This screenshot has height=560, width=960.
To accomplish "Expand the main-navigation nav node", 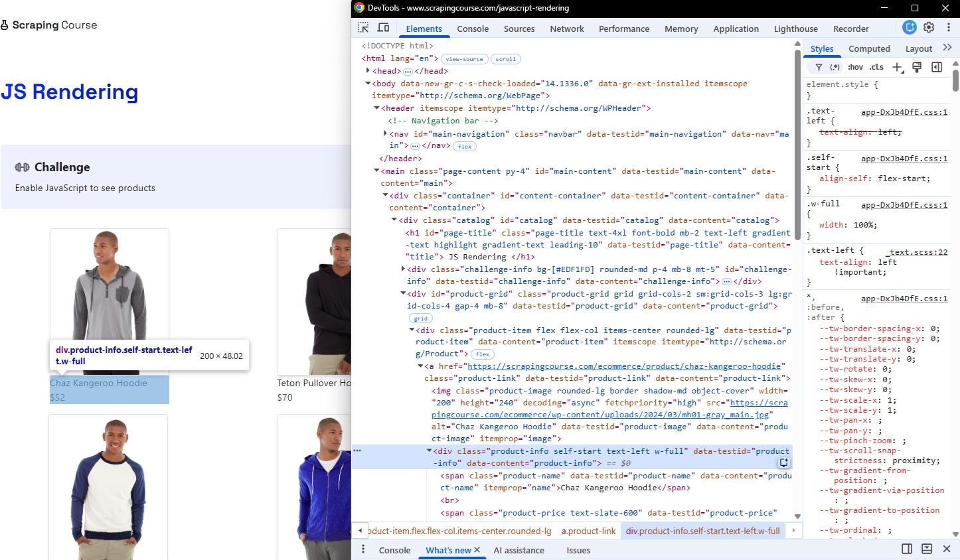I will pyautogui.click(x=385, y=133).
